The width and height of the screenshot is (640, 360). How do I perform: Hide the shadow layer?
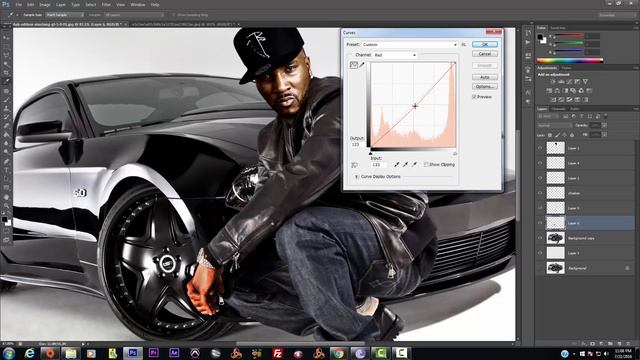click(540, 193)
